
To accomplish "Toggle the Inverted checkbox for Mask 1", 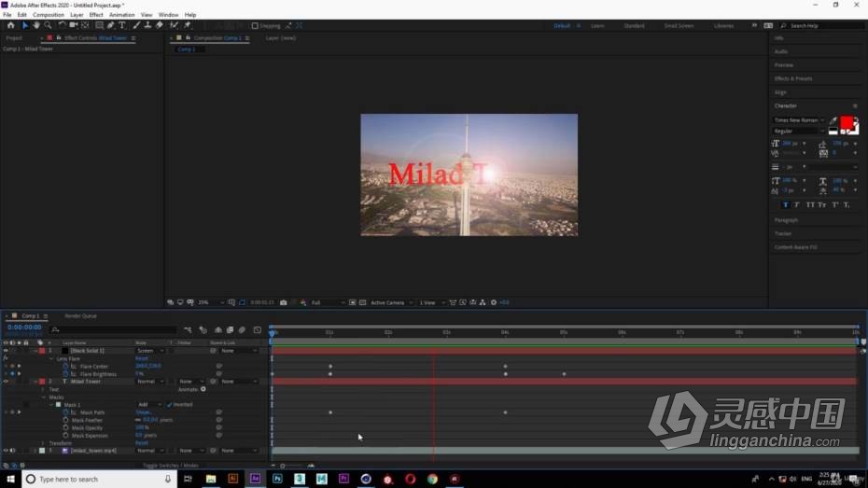I will click(169, 404).
